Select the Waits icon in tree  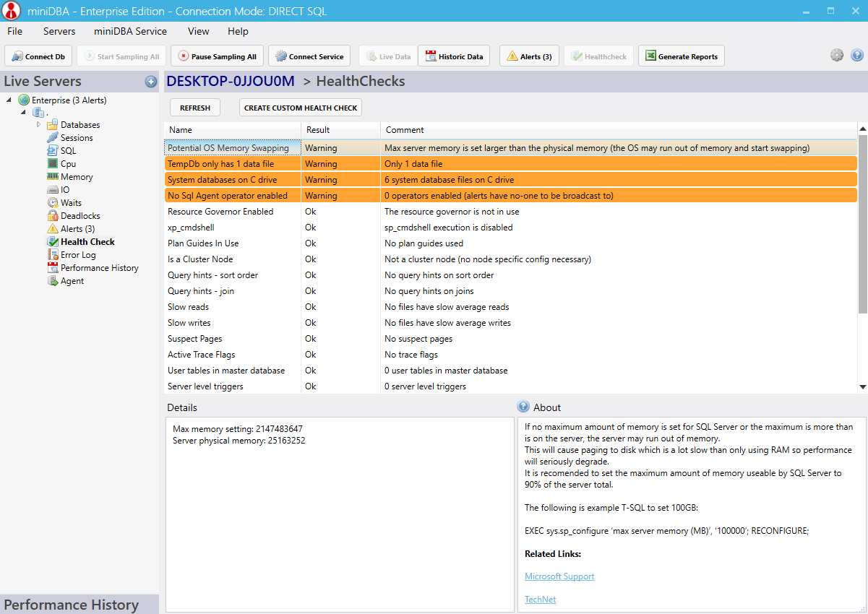coord(53,203)
